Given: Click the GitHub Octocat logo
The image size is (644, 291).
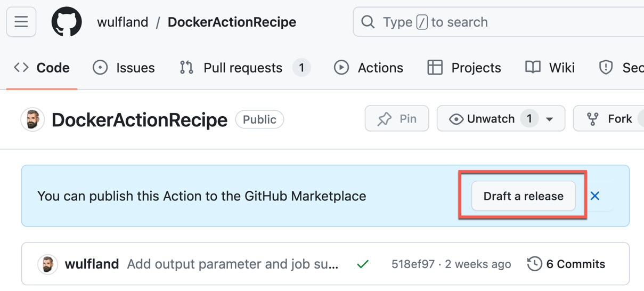Looking at the screenshot, I should click(x=67, y=22).
